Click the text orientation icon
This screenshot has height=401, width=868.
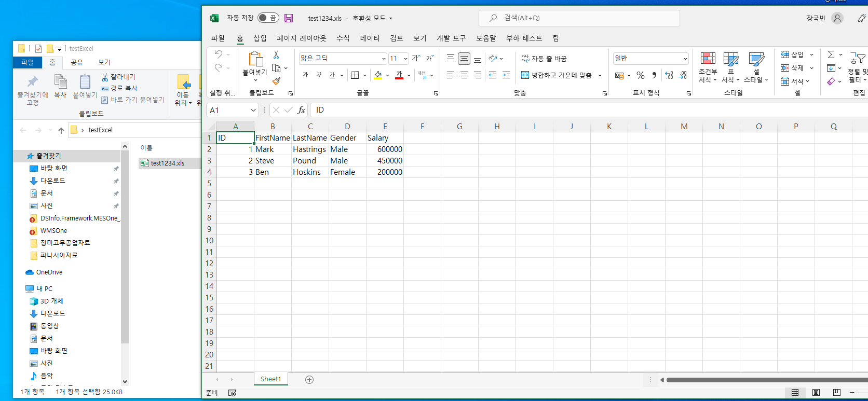pyautogui.click(x=493, y=58)
